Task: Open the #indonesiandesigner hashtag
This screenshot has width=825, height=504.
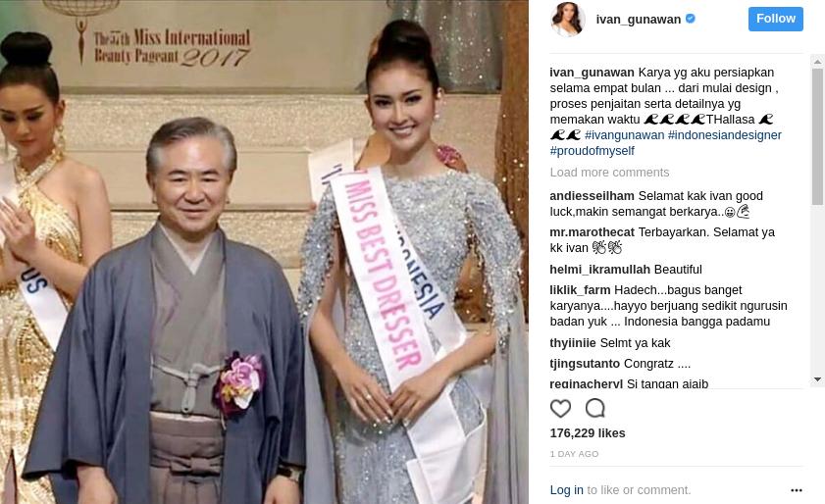Action: (725, 135)
